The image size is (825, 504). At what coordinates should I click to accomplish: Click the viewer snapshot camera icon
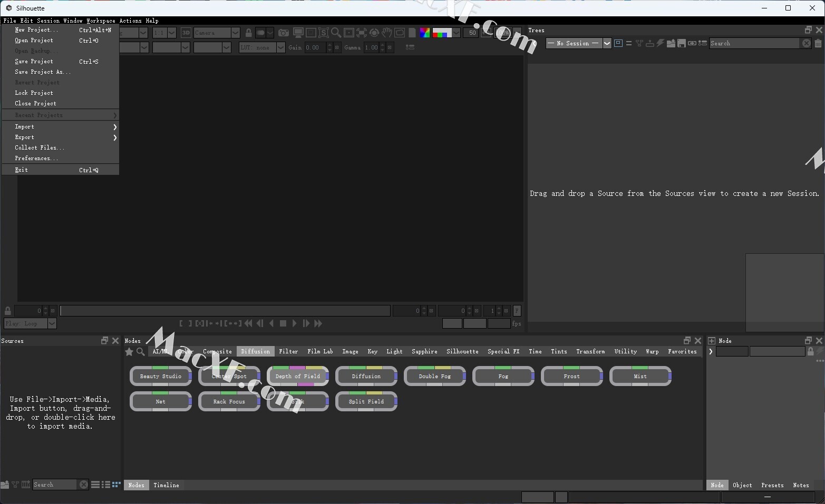pyautogui.click(x=284, y=33)
